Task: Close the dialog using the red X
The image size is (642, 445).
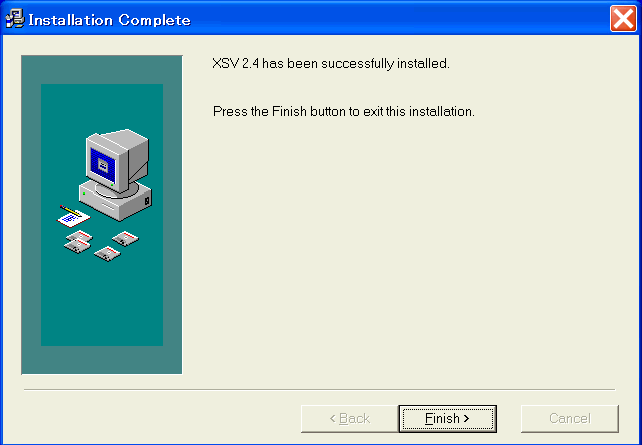Action: point(623,18)
